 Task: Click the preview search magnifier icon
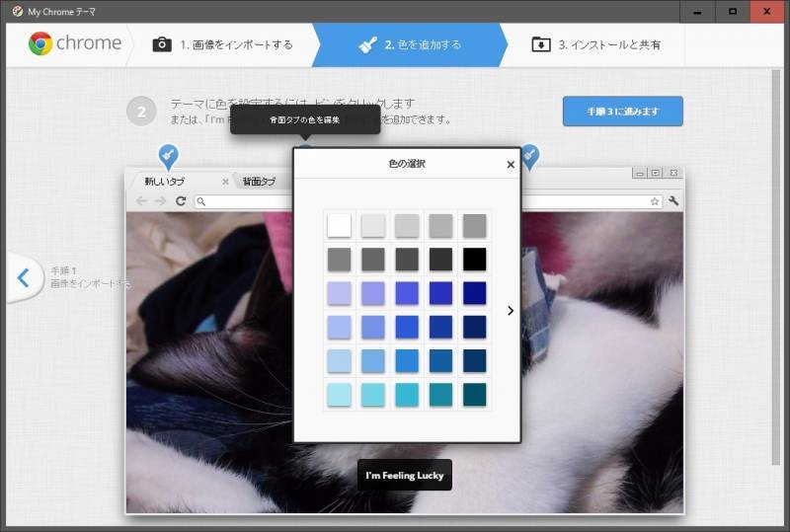click(x=201, y=201)
